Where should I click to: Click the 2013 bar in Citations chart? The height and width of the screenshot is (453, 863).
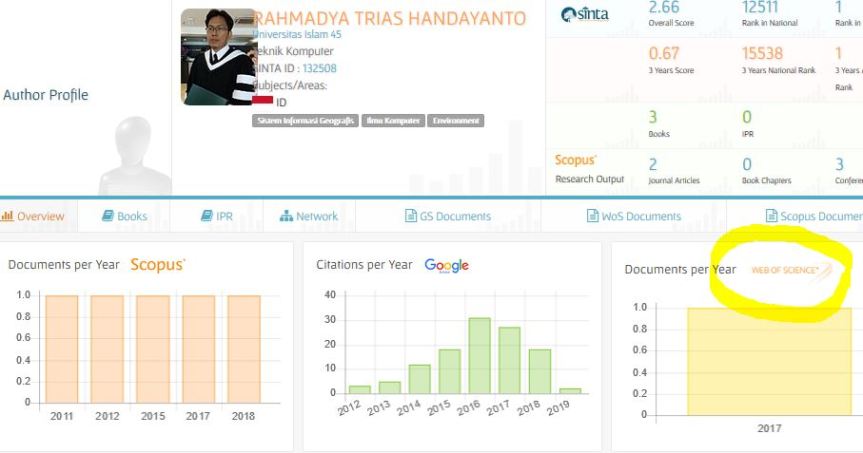pyautogui.click(x=390, y=387)
